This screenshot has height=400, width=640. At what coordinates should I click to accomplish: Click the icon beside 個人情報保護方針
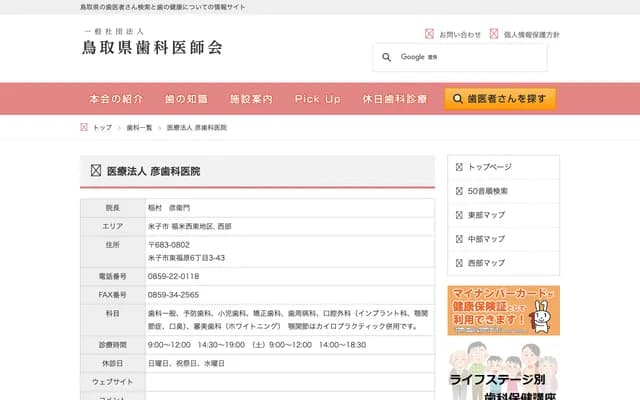(x=494, y=34)
